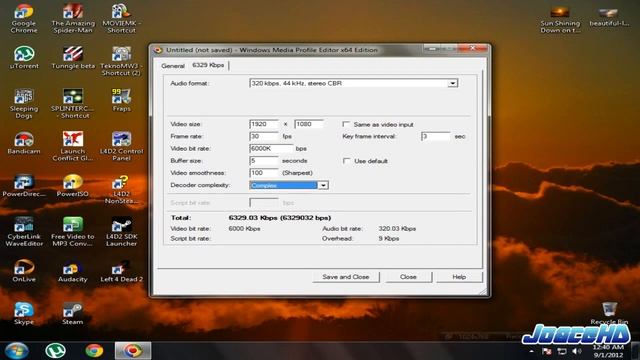This screenshot has width=640, height=360.
Task: Click the Save and Close button
Action: (346, 277)
